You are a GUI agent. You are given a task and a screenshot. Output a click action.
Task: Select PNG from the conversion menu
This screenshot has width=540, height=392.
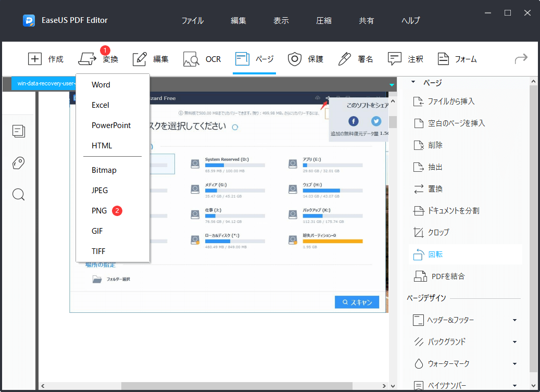click(99, 210)
